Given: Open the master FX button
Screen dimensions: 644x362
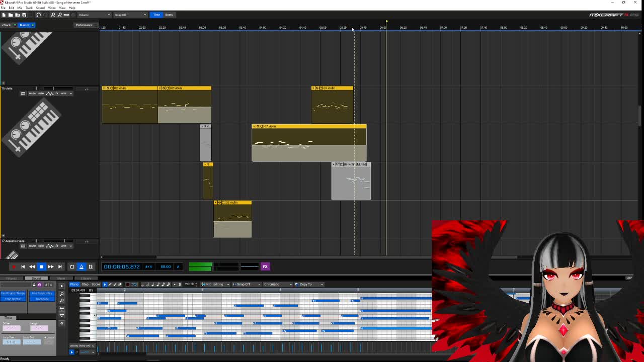Looking at the screenshot, I should click(265, 266).
